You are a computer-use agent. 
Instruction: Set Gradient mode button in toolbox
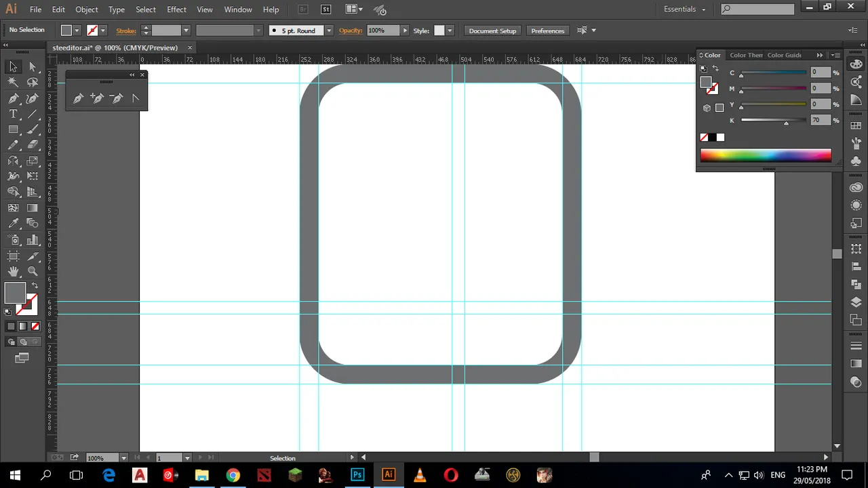(22, 326)
